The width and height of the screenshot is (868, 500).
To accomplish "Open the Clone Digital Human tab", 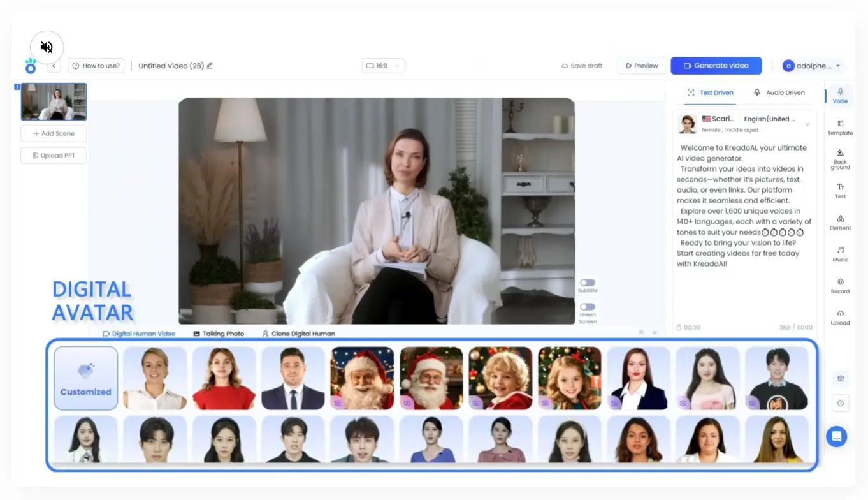I will [x=298, y=334].
